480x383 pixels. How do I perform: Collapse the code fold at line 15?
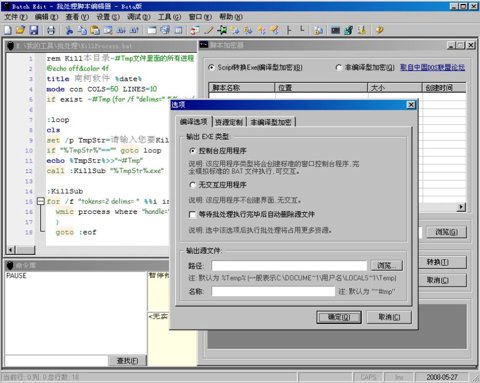[x=41, y=201]
